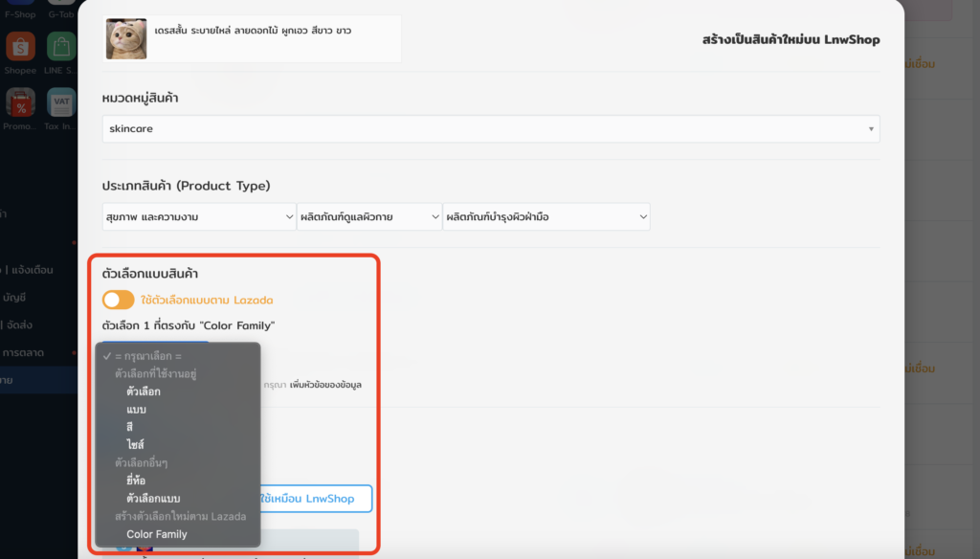The height and width of the screenshot is (559, 980).
Task: Pick 'Color Family' from the list
Action: click(157, 534)
